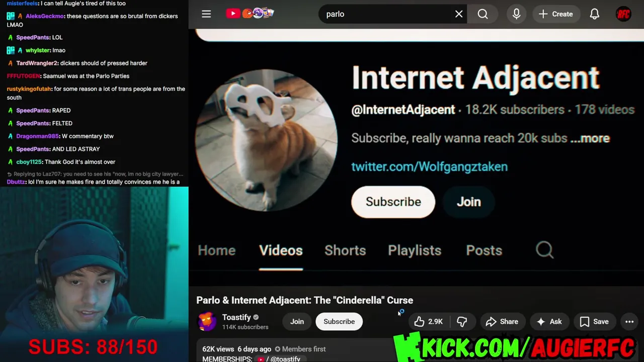Screen dimensions: 644x362
Task: Click the channel search magnifier icon
Action: 544,250
